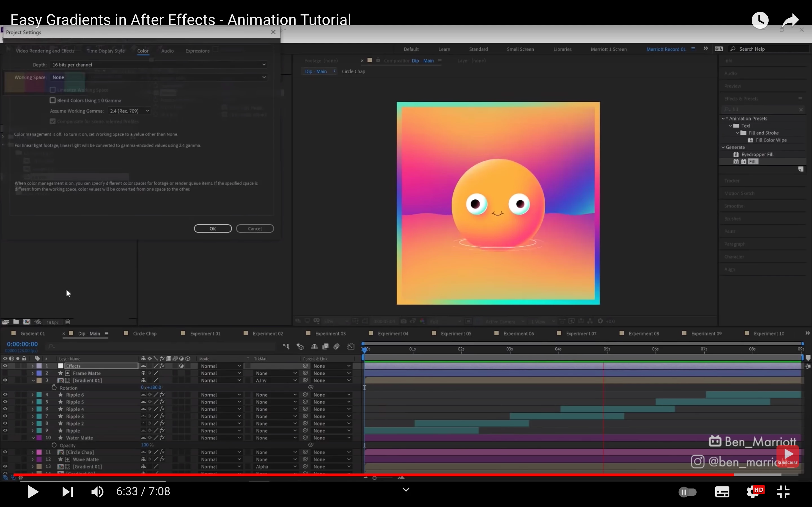Enable Blend Colors Using 1.0 Gamma
This screenshot has width=812, height=507.
[x=53, y=100]
